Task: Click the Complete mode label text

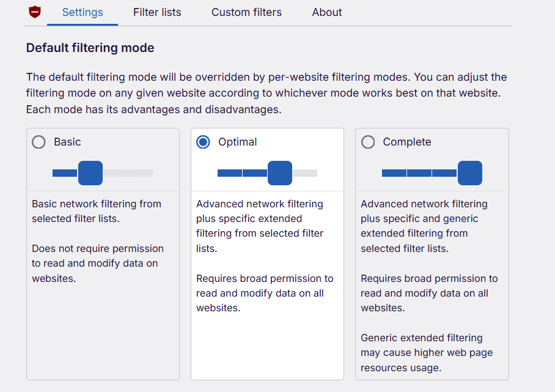Action: pos(406,141)
